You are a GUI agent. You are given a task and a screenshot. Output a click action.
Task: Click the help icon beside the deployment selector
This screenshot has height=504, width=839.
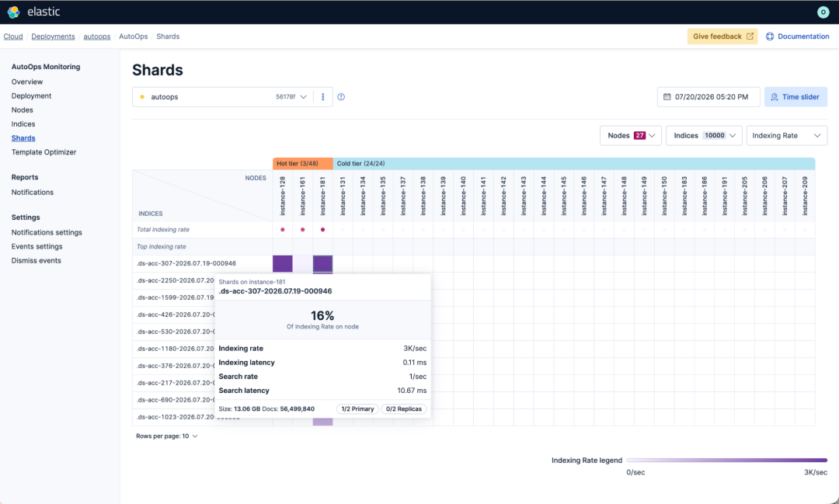click(341, 97)
